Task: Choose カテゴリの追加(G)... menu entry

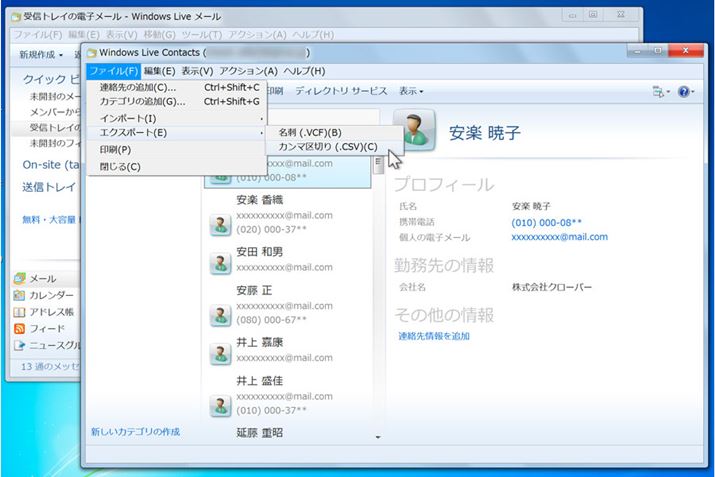Action: [176, 101]
